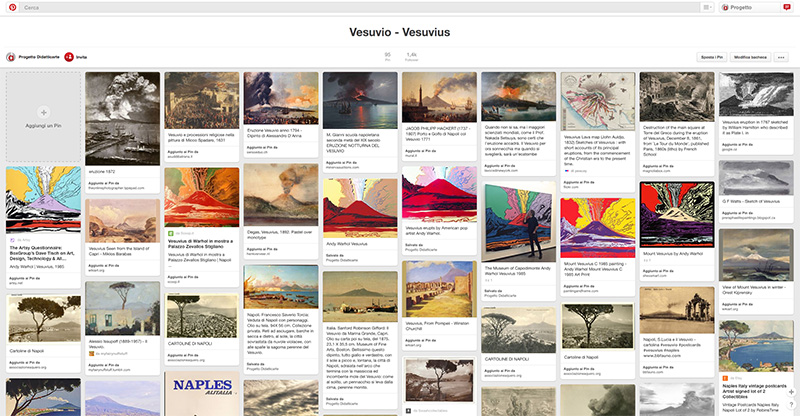Open the View of Mount Vesuvius in winter
The width and height of the screenshot is (800, 416).
pyautogui.click(x=756, y=255)
